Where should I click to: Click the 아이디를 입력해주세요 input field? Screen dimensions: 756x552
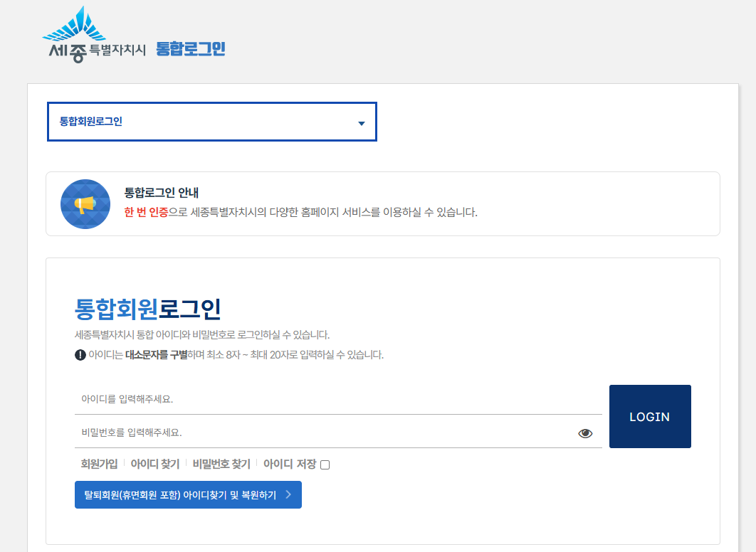pos(285,400)
